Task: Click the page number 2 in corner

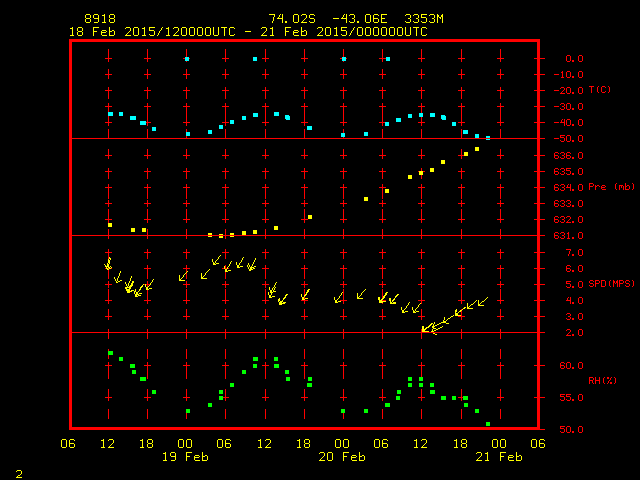Action: tap(19, 474)
